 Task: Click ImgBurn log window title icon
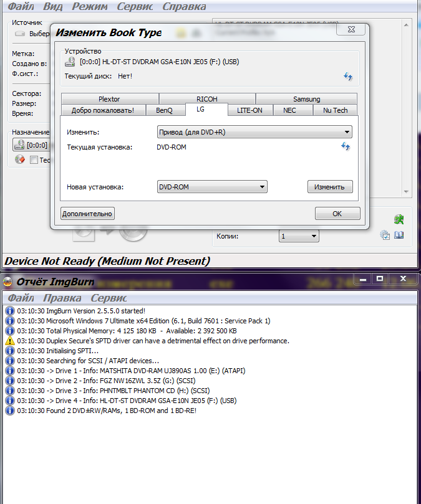pyautogui.click(x=7, y=282)
